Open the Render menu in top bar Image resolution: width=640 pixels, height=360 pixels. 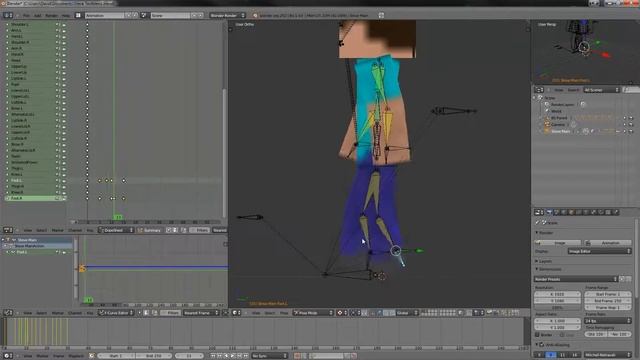click(51, 16)
